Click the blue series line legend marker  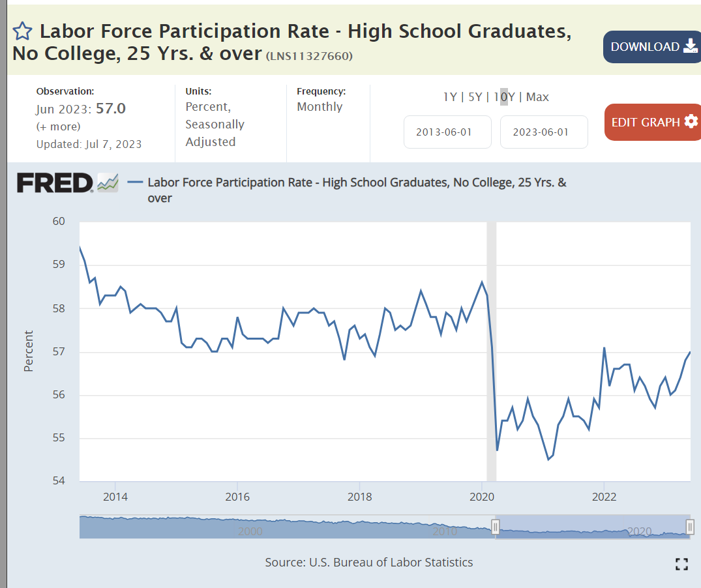(x=136, y=183)
